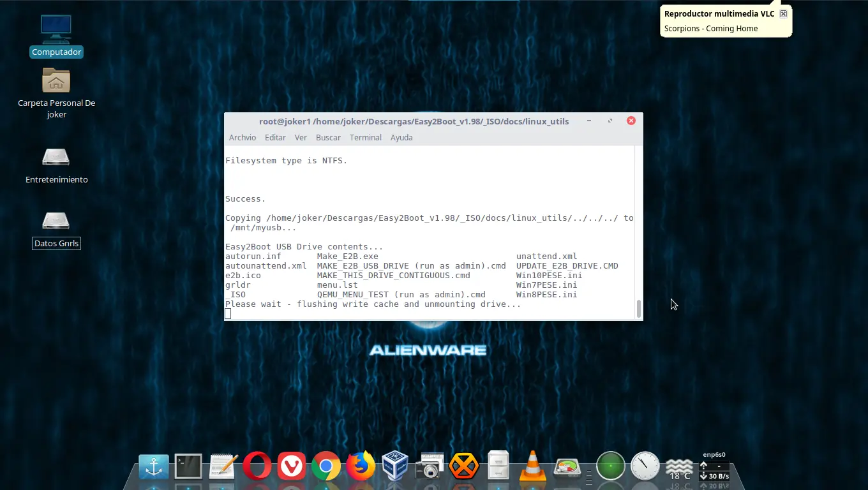Open the Editar menu in terminal
The width and height of the screenshot is (868, 490).
tap(275, 138)
